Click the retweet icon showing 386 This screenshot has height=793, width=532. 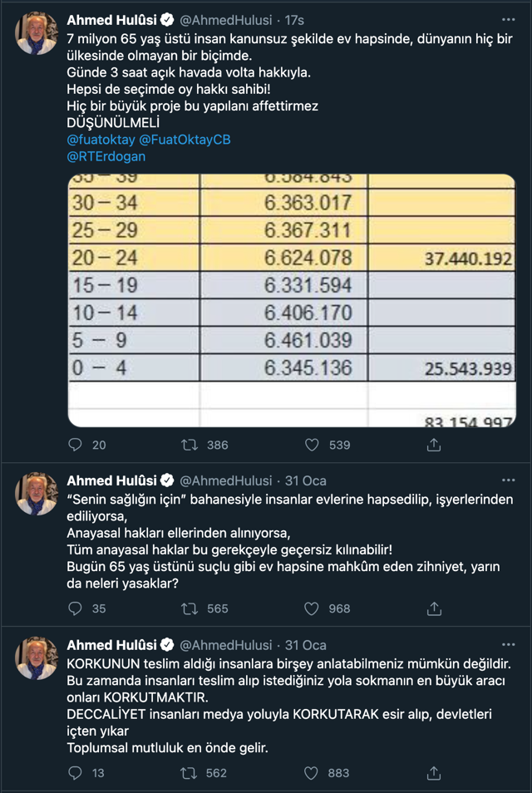pyautogui.click(x=188, y=445)
